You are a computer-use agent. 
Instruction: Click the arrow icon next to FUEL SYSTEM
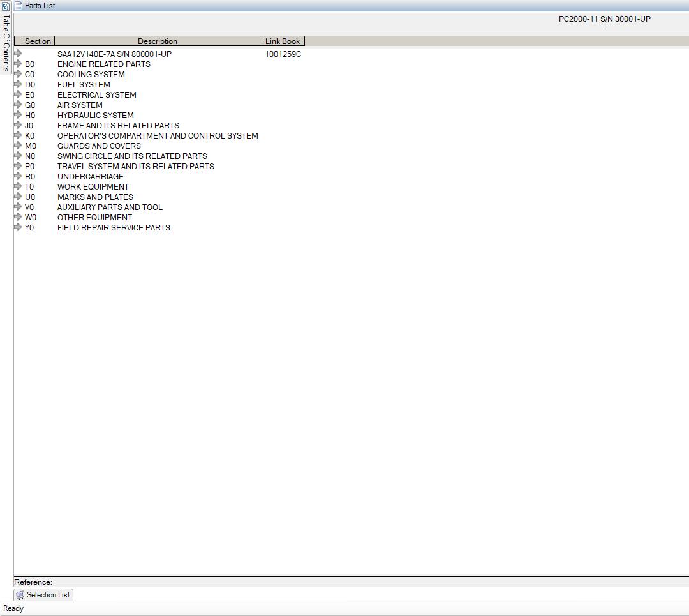(18, 84)
